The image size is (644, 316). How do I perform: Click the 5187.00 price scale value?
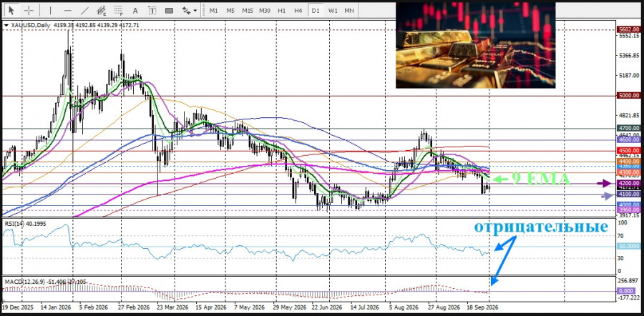[x=629, y=76]
